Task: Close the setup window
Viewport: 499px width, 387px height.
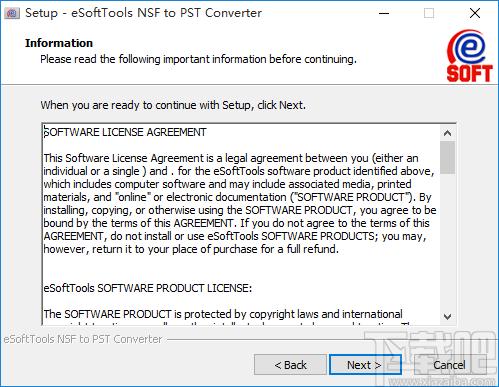Action: tap(475, 13)
